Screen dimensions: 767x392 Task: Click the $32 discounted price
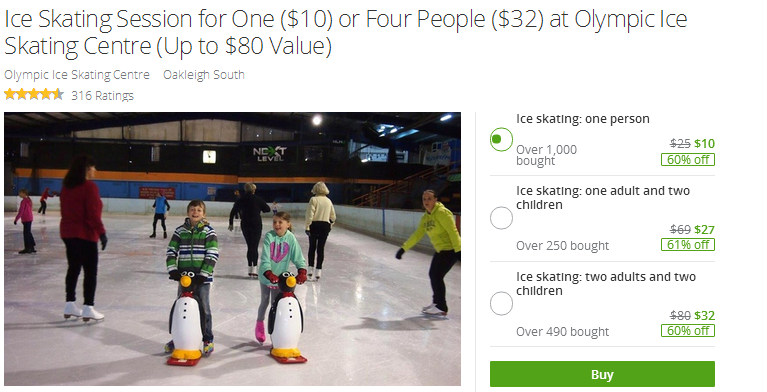coord(704,315)
